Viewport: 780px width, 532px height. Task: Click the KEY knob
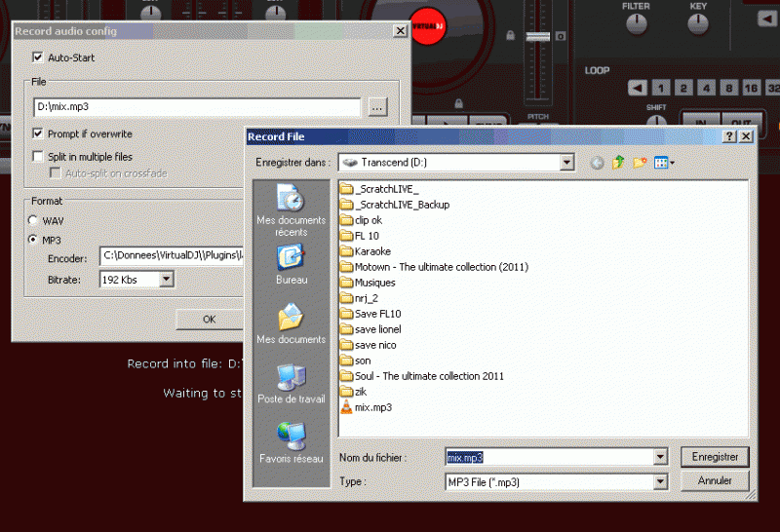tap(698, 23)
